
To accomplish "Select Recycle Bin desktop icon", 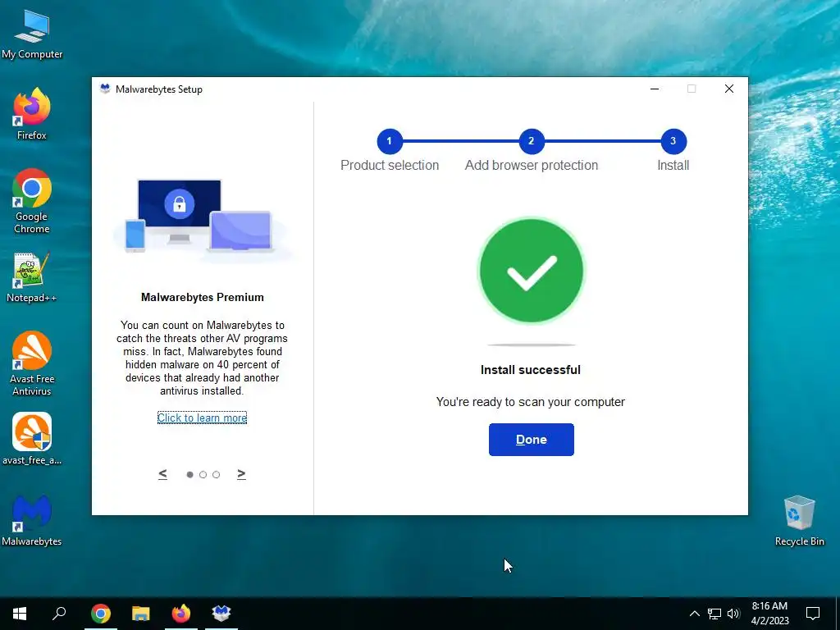I will [x=799, y=521].
